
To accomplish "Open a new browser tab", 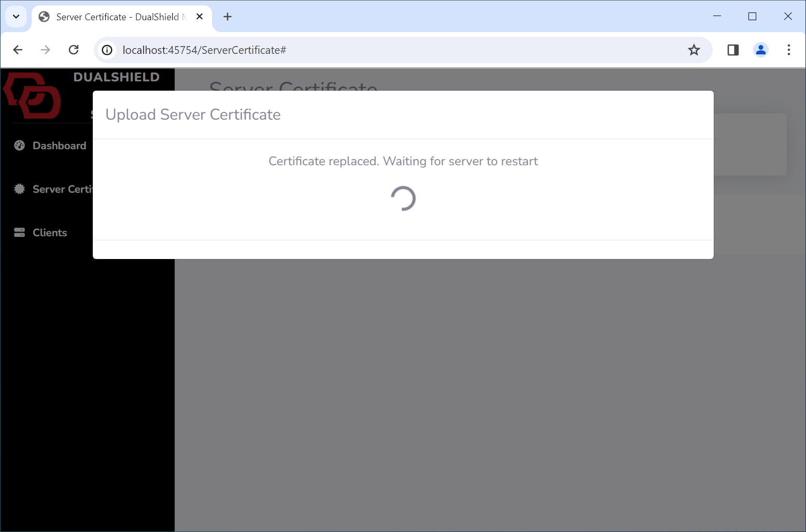I will coord(228,17).
